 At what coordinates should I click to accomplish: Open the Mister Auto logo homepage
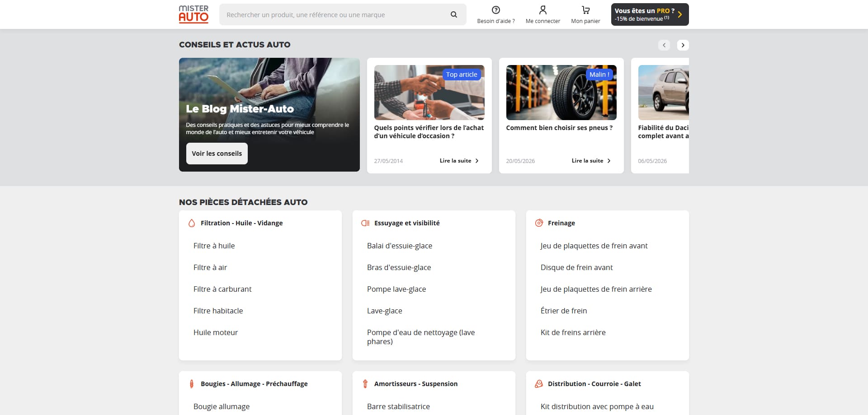[193, 14]
